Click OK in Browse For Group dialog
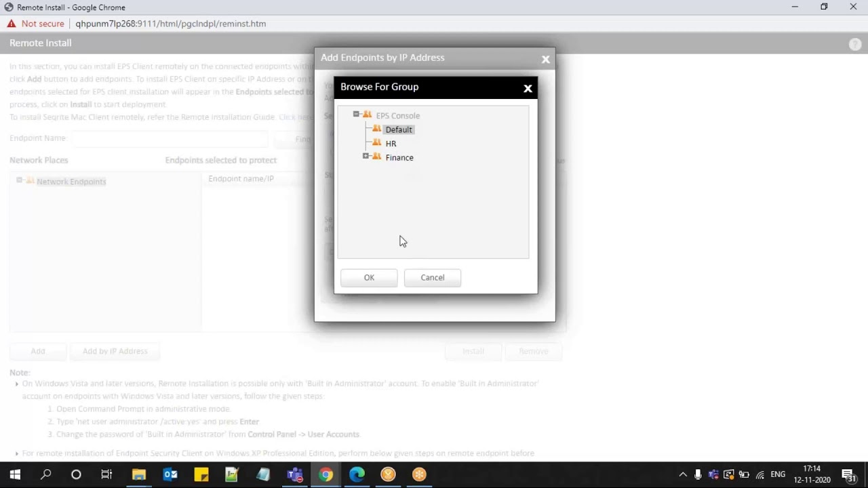 point(369,277)
